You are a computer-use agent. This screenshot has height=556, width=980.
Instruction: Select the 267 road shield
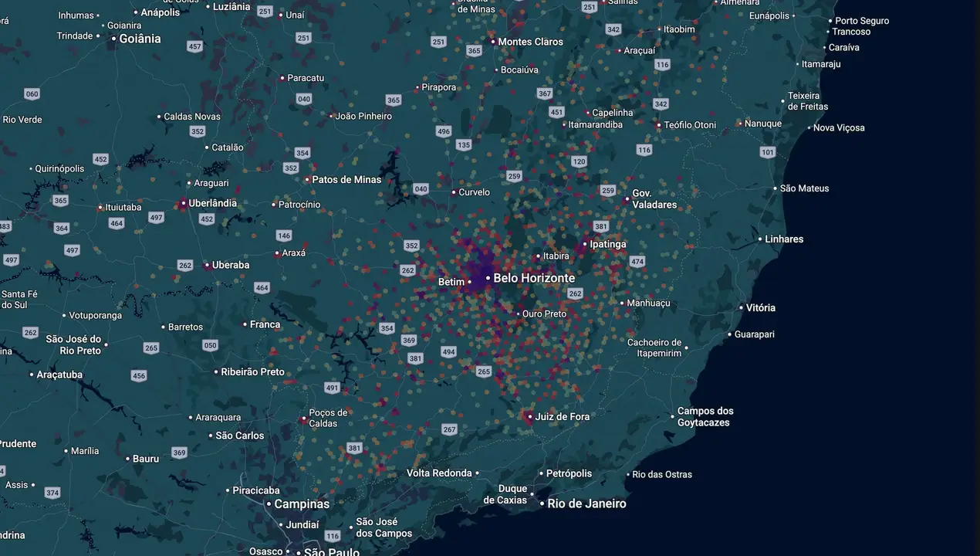449,429
